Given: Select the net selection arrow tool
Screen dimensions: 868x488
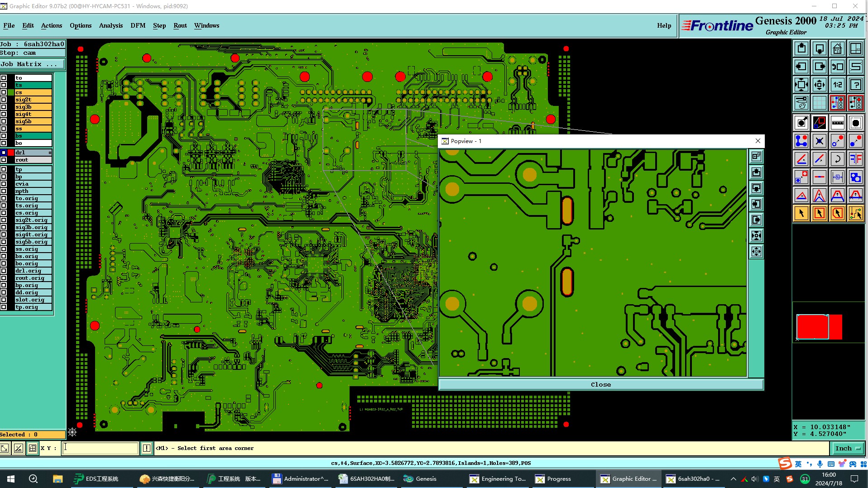Looking at the screenshot, I should 856,213.
